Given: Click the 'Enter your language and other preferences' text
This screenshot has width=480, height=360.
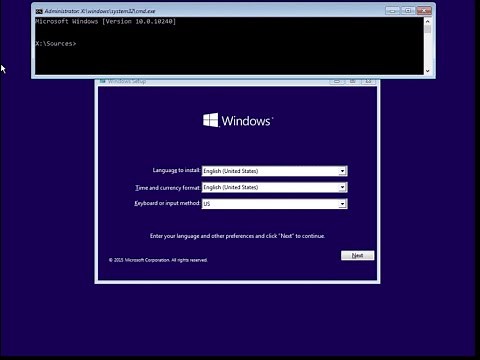Looking at the screenshot, I should 237,236.
